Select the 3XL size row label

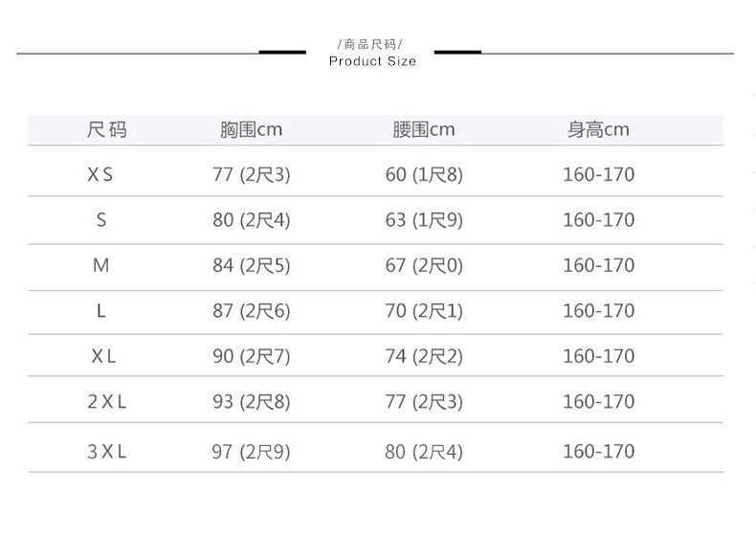tap(106, 451)
